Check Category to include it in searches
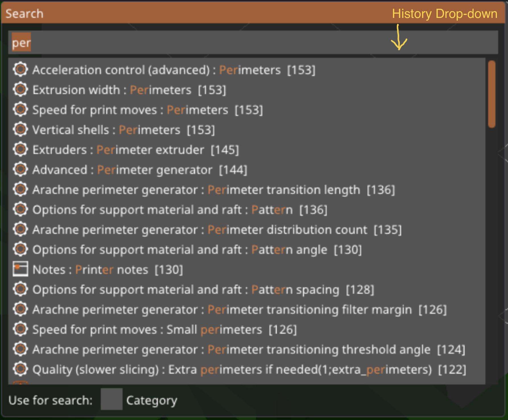508x420 pixels. [111, 400]
